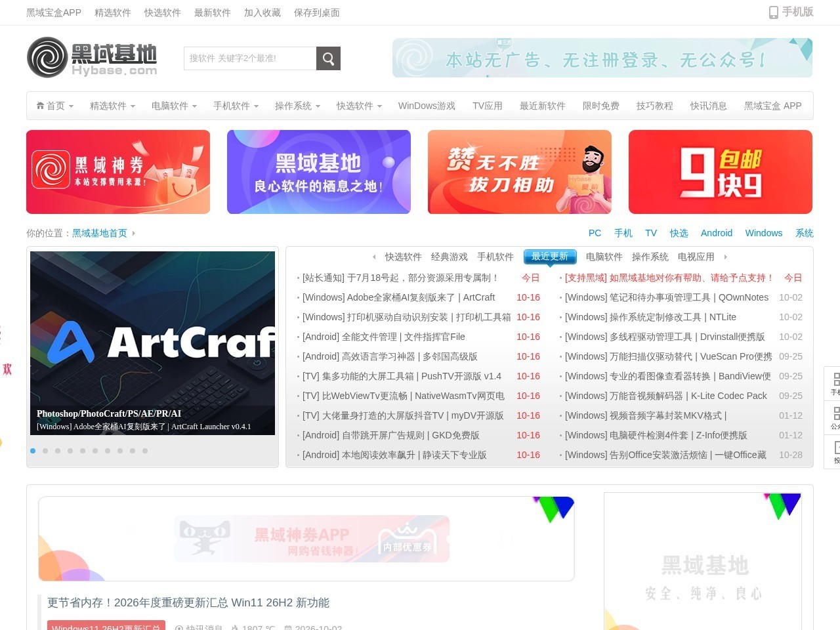
Task: Click 加入收藏 in the top bar
Action: click(x=262, y=12)
